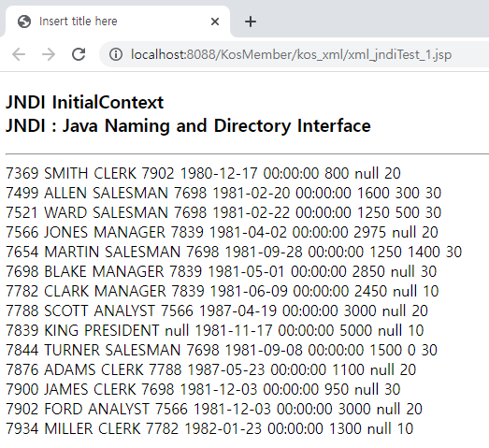This screenshot has width=489, height=448.
Task: Click the 7654 MARTIN SALESMAN row
Action: click(234, 252)
